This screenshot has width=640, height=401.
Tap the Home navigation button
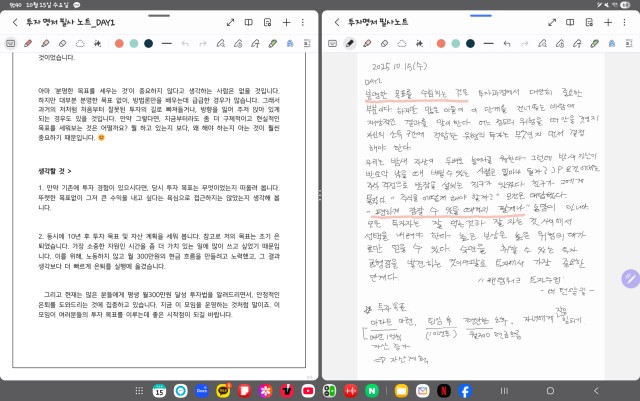pyautogui.click(x=550, y=391)
